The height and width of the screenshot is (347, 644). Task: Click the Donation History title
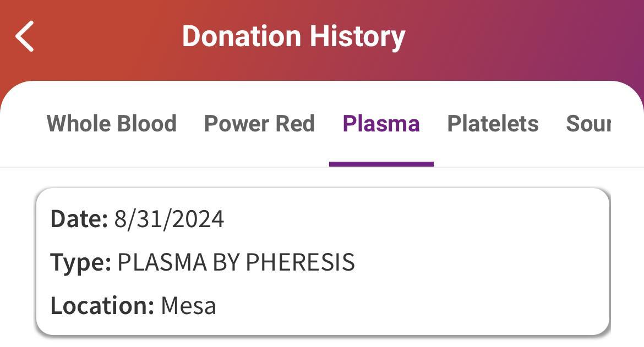[293, 36]
